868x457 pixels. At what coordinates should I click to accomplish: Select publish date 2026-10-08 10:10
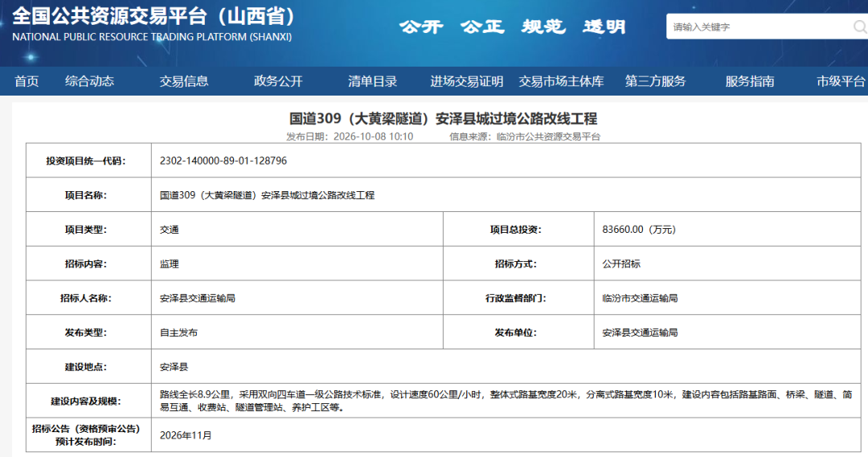[x=373, y=137]
